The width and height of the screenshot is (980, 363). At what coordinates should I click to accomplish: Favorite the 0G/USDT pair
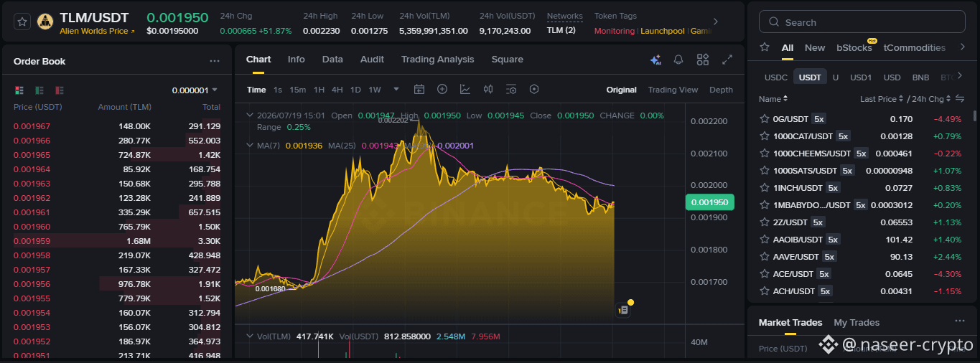(x=764, y=118)
